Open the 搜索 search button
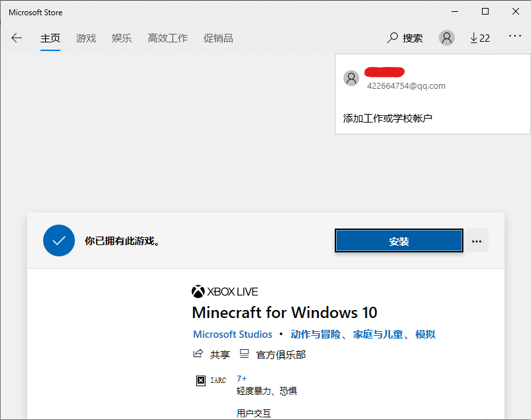Viewport: 531px width, 420px height. click(405, 38)
